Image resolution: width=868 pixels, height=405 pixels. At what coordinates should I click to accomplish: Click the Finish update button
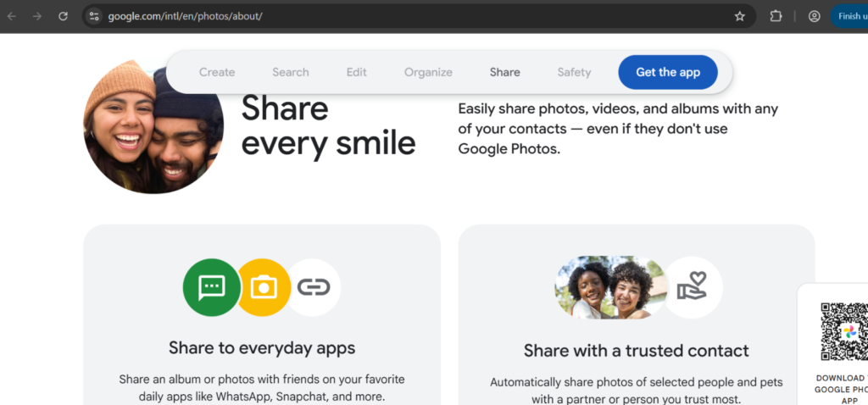click(850, 16)
